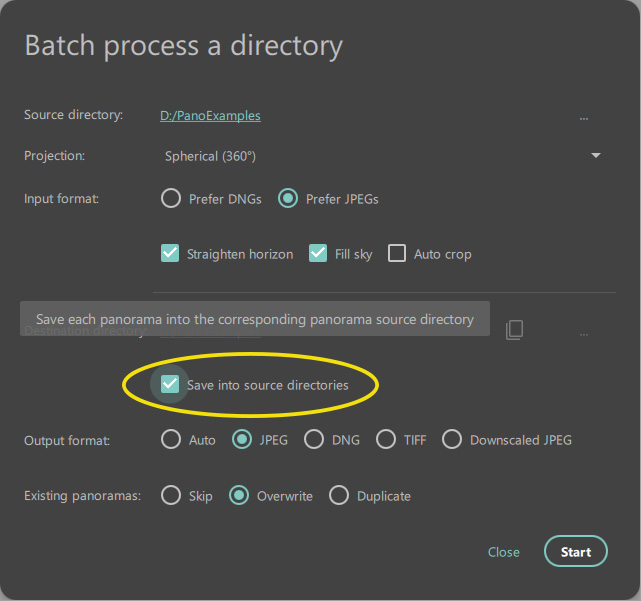Image resolution: width=641 pixels, height=601 pixels.
Task: Choose Auto output format
Action: 171,440
